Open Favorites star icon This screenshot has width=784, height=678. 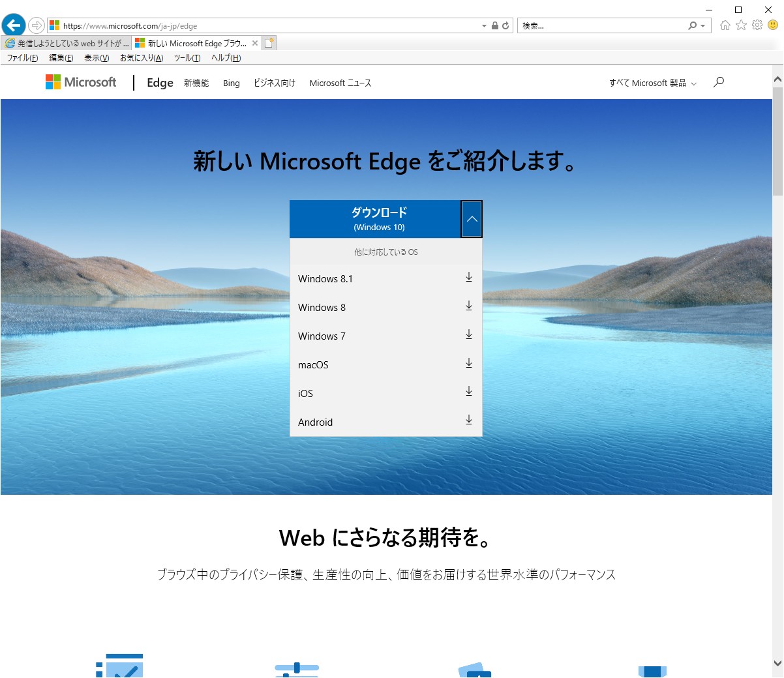pyautogui.click(x=741, y=25)
